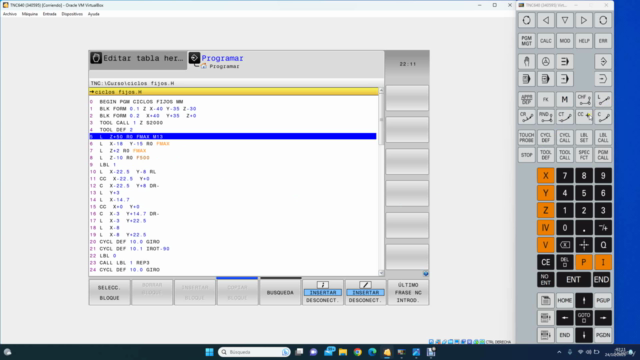
Task: Select line 20 CYCL DEF 10.0 GIRO
Action: click(233, 242)
